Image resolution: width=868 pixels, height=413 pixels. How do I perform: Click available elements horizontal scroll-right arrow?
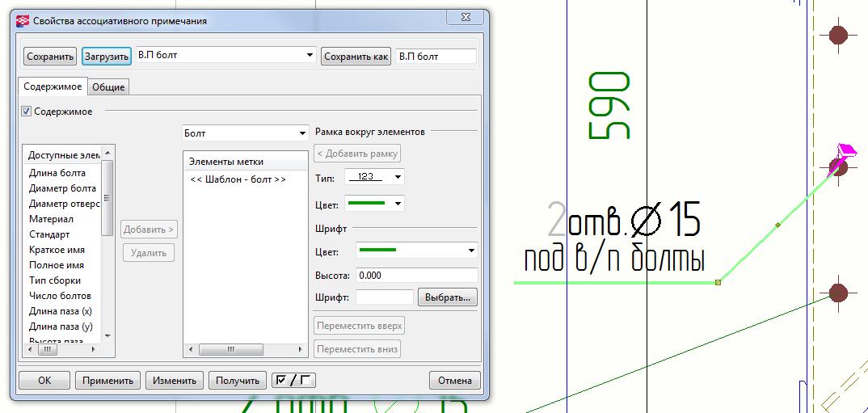(93, 350)
